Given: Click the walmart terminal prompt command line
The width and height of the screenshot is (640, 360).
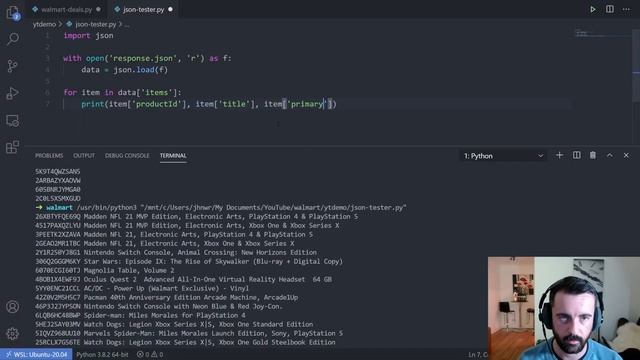Looking at the screenshot, I should pos(220,208).
